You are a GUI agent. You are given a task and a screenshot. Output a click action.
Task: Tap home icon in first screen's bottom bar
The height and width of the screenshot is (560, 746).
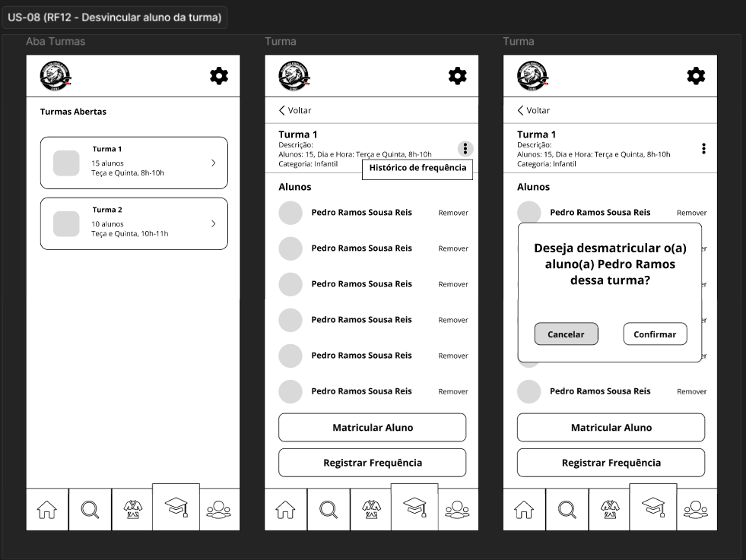[47, 510]
